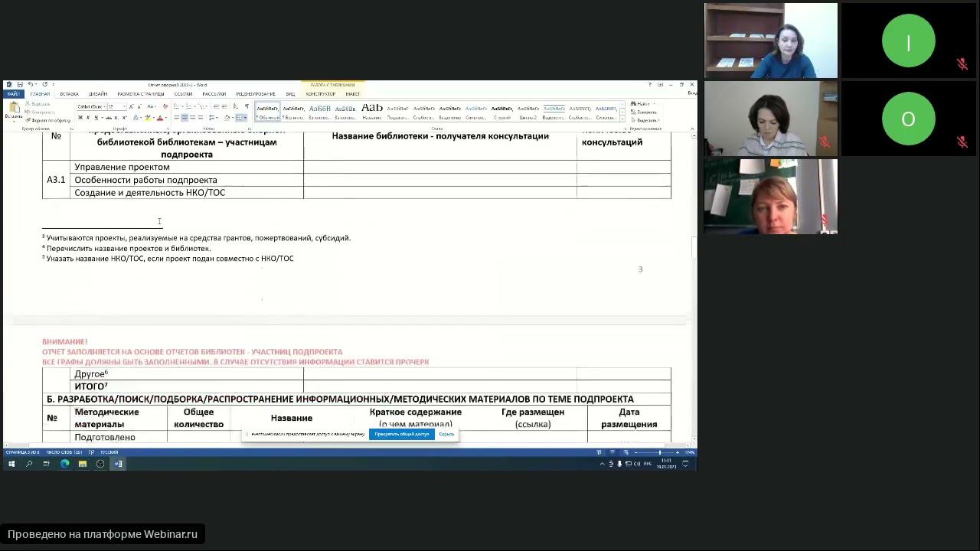Open the Рассылки ribbon tab
Screen dimensions: 980x551
click(214, 94)
